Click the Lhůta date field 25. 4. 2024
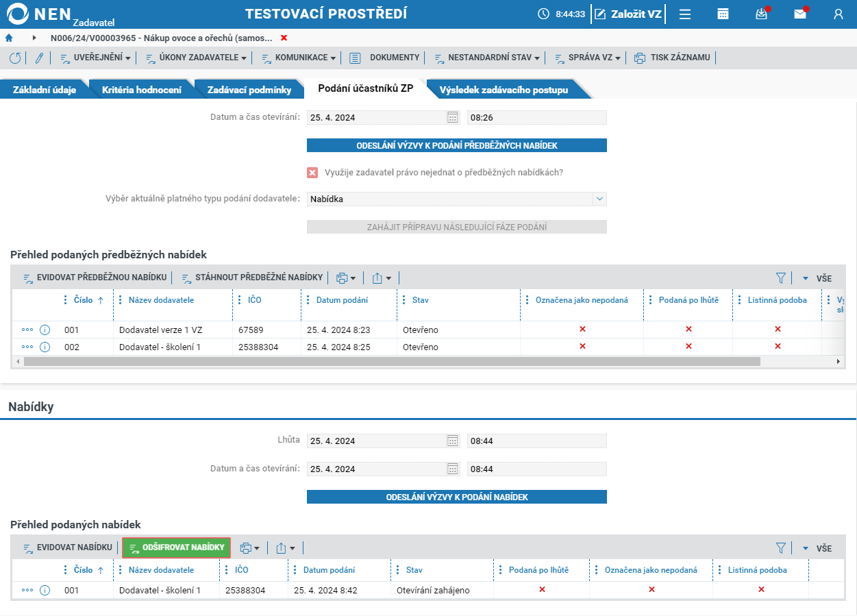 tap(383, 441)
